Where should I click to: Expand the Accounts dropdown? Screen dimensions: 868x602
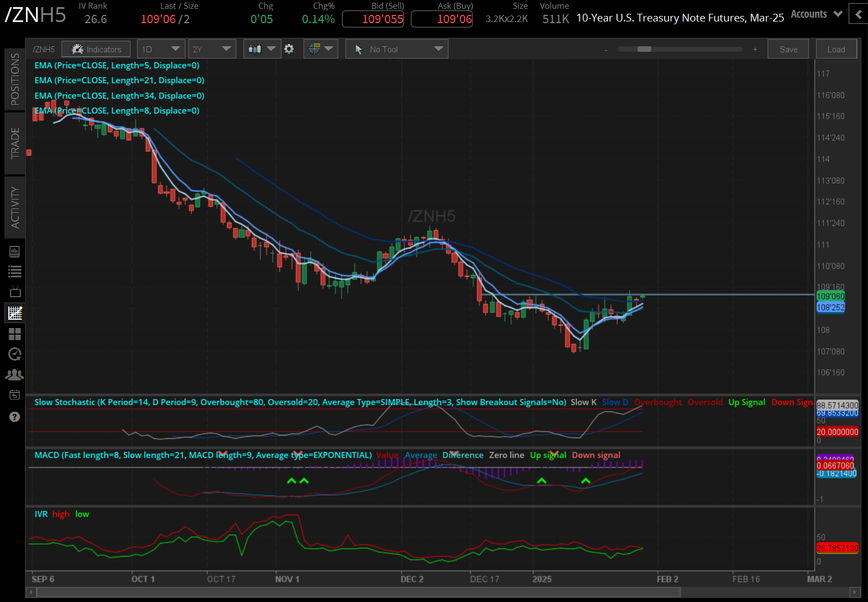coord(817,14)
